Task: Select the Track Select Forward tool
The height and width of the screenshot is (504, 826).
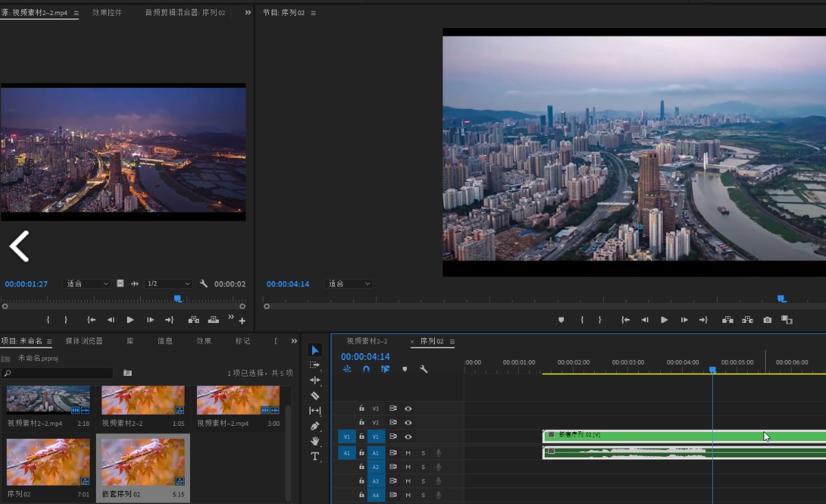Action: coord(315,365)
